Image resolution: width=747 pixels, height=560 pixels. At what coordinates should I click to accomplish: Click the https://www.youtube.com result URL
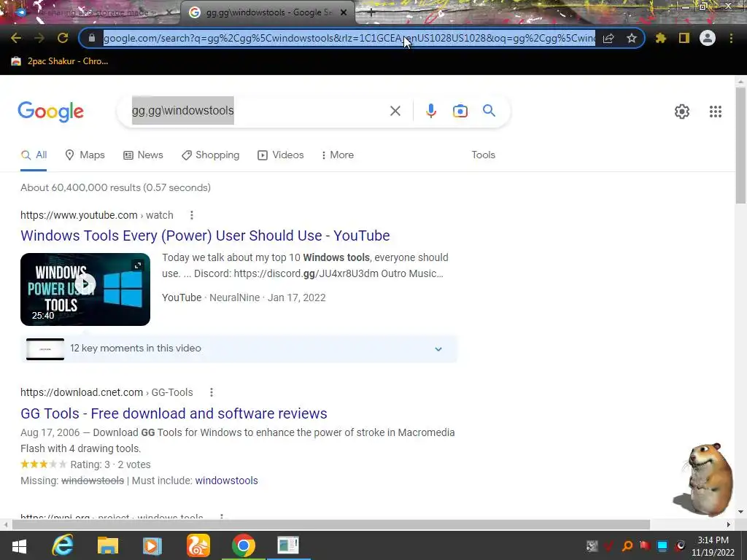tap(97, 215)
